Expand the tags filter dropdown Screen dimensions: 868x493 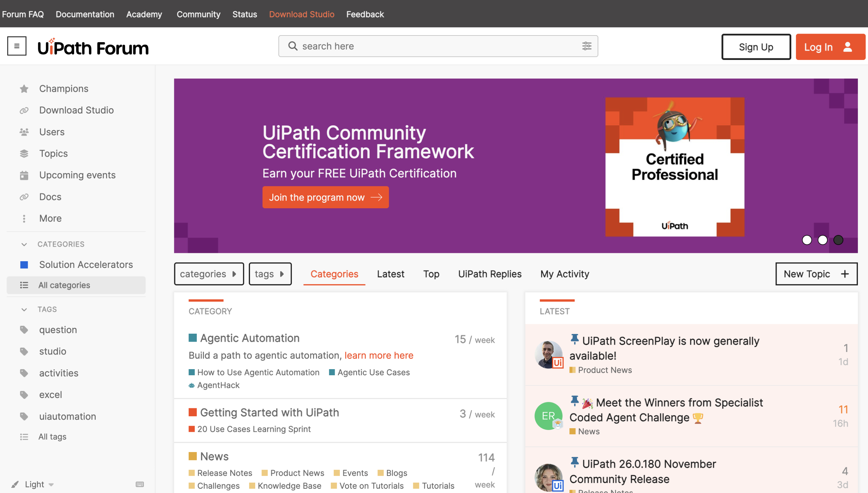tap(270, 274)
